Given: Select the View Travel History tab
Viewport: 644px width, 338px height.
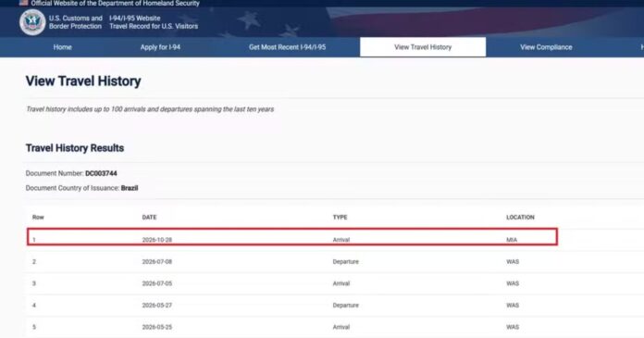Looking at the screenshot, I should click(423, 47).
